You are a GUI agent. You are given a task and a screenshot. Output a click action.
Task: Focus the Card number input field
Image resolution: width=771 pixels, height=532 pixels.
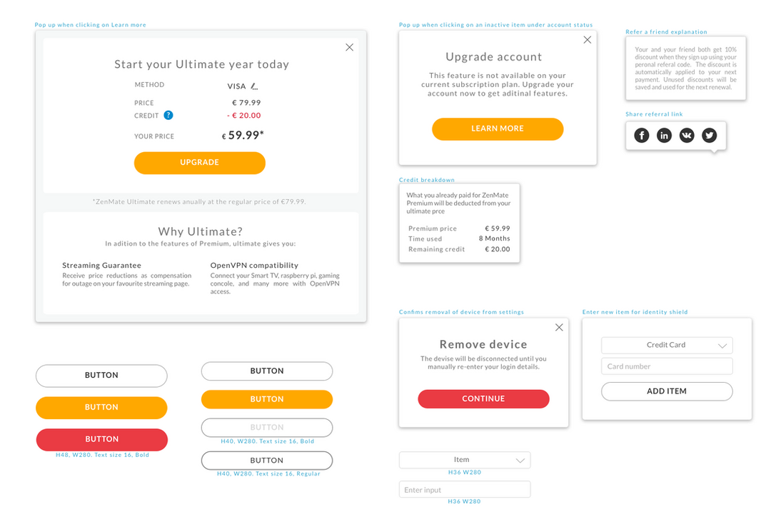click(x=667, y=366)
